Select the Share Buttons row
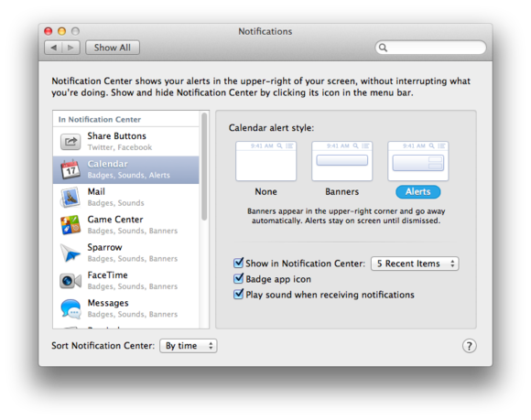Viewport: 531px width, 420px height. [125, 142]
